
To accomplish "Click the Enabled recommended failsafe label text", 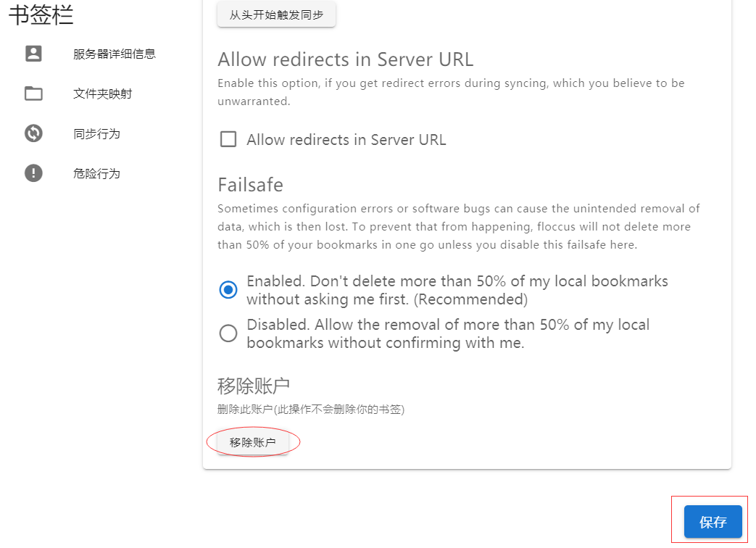I will 457,290.
